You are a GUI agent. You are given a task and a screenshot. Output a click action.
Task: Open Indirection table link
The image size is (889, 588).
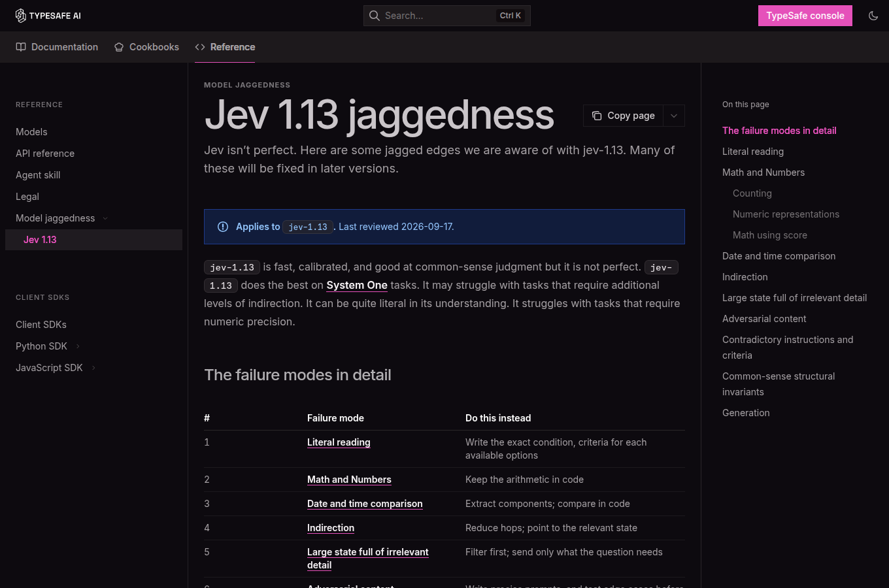pyautogui.click(x=331, y=528)
